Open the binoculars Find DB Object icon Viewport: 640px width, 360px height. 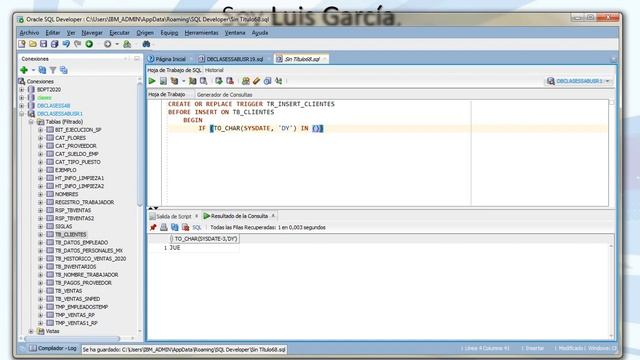point(146,44)
